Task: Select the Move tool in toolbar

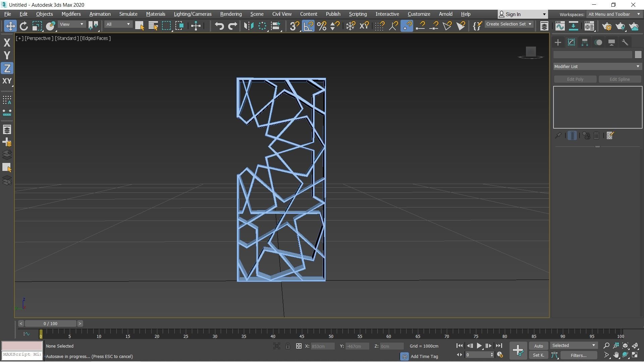Action: [x=10, y=26]
